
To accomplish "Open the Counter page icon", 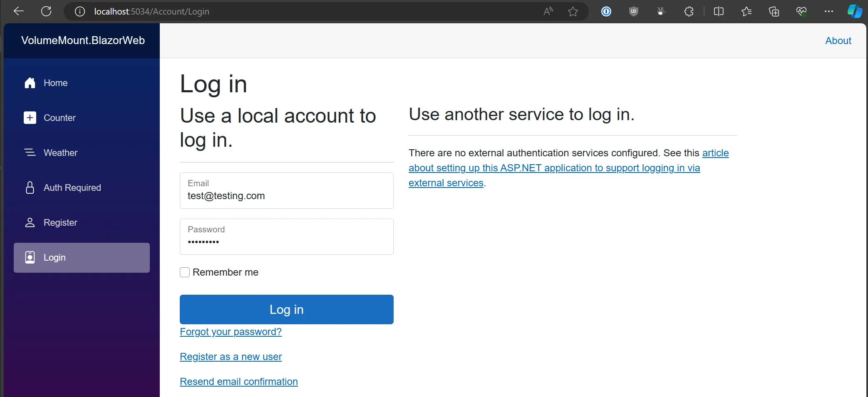I will pyautogui.click(x=30, y=118).
